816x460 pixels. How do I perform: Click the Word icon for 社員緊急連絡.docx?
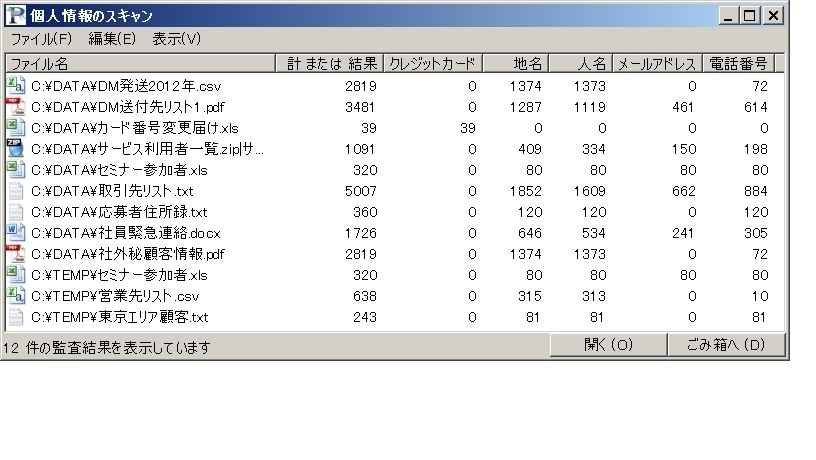click(x=16, y=233)
